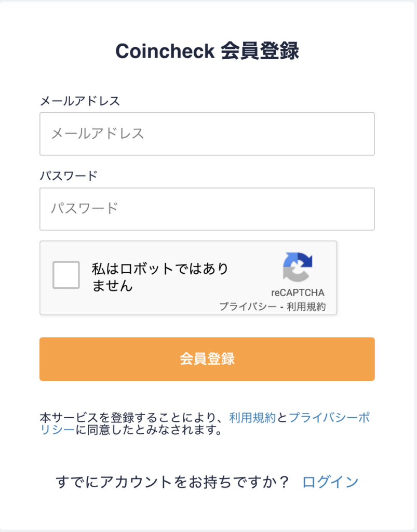Focus the メールアドレス input field
Screen dimensions: 417x532
point(207,134)
